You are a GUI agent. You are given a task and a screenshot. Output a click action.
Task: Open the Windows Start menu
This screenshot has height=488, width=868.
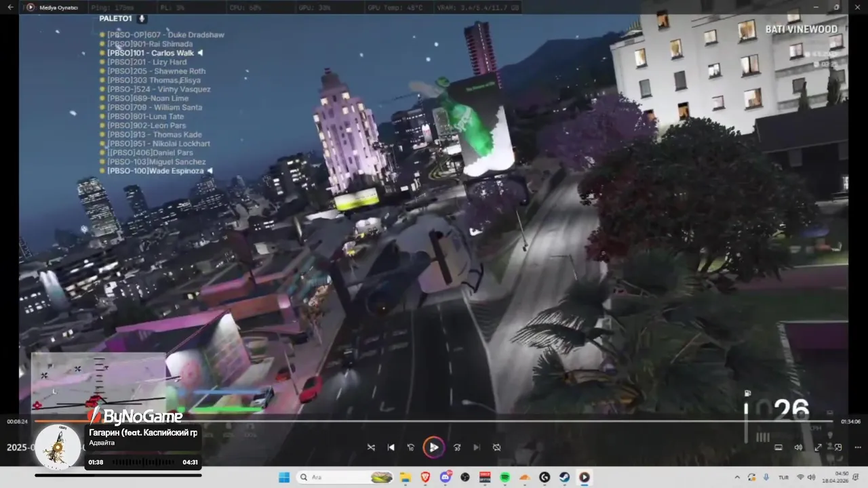pyautogui.click(x=284, y=477)
